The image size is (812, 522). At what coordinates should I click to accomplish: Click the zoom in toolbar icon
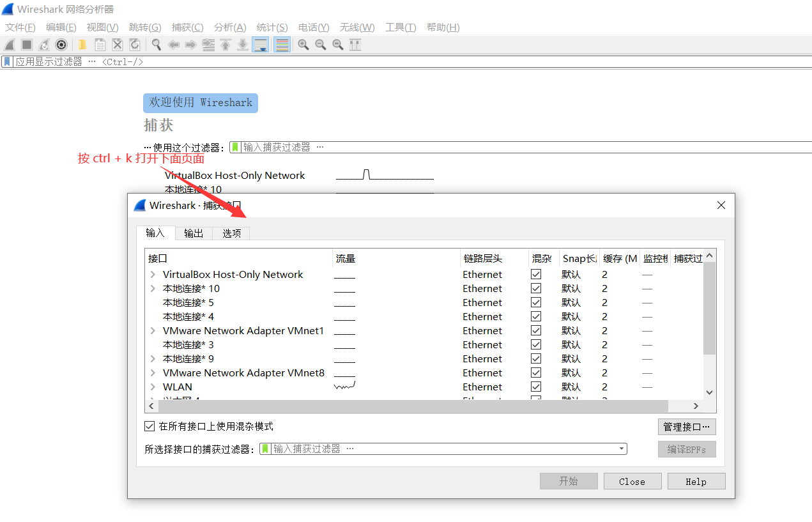(303, 45)
